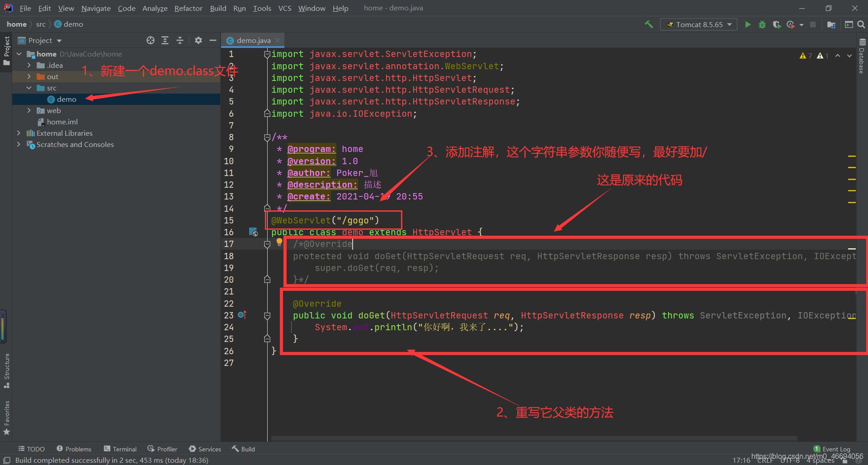868x465 pixels.
Task: Click home in the breadcrumb bar
Action: (17, 24)
